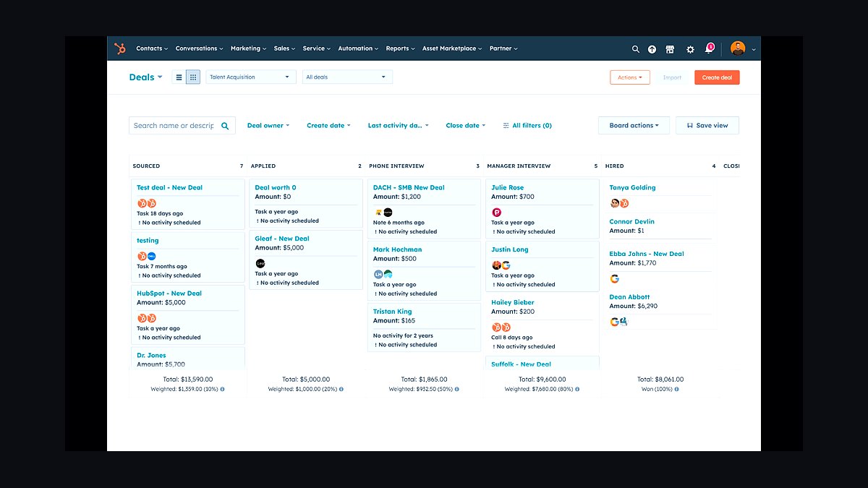The image size is (868, 488).
Task: Open the Marketing menu
Action: click(248, 48)
